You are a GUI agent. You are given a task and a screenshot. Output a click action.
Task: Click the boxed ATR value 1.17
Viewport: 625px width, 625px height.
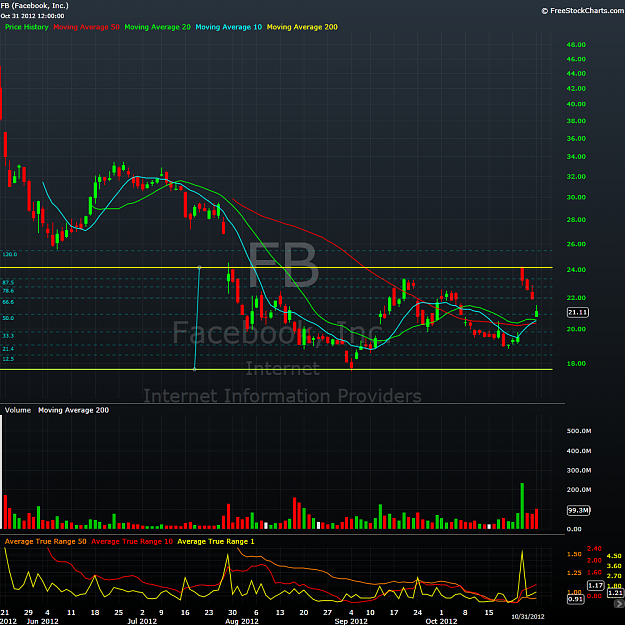(596, 586)
